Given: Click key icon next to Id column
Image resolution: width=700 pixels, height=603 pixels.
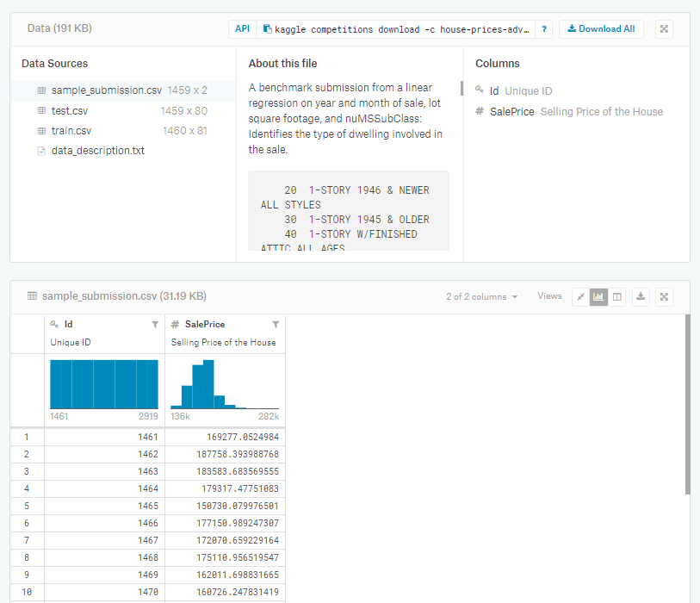Looking at the screenshot, I should pyautogui.click(x=480, y=90).
